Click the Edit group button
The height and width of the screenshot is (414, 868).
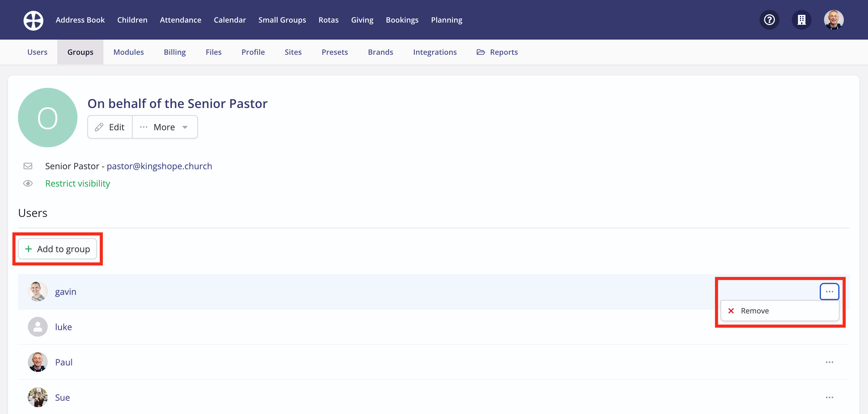pos(110,127)
